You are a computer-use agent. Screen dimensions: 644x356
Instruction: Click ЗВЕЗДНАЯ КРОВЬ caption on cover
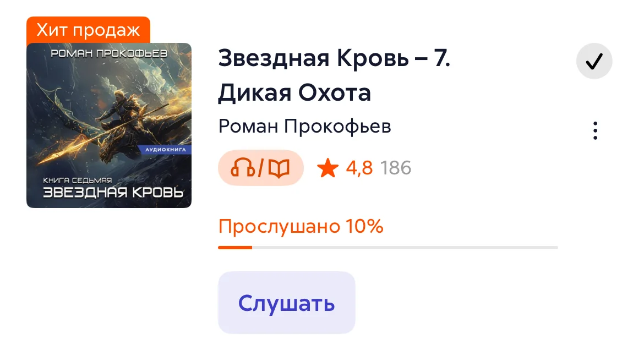(x=113, y=193)
